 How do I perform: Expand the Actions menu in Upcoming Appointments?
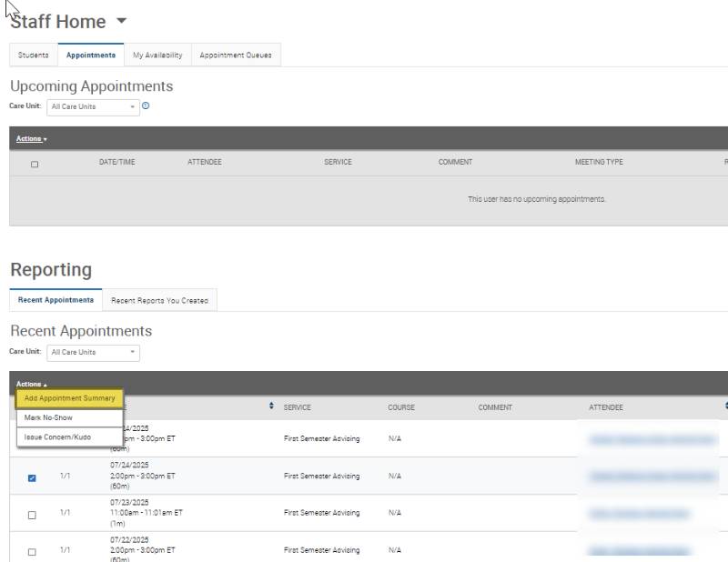click(x=30, y=139)
